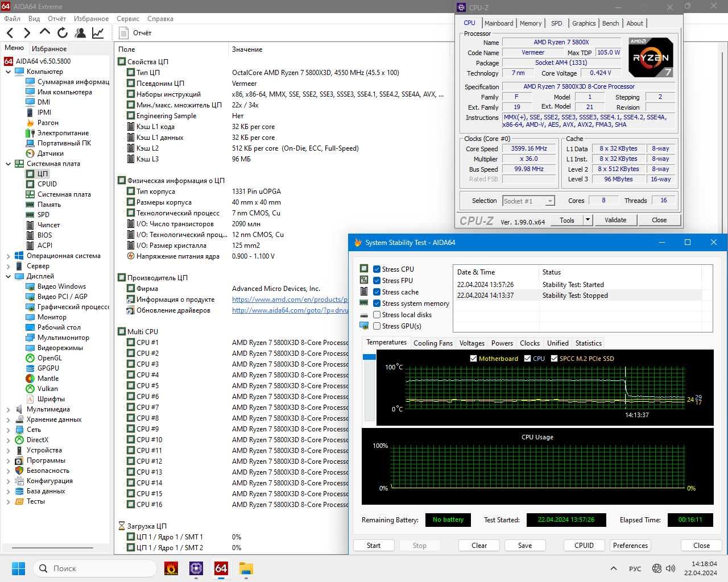Uncheck Stress CPU checkbox
The height and width of the screenshot is (582, 728).
tap(377, 269)
